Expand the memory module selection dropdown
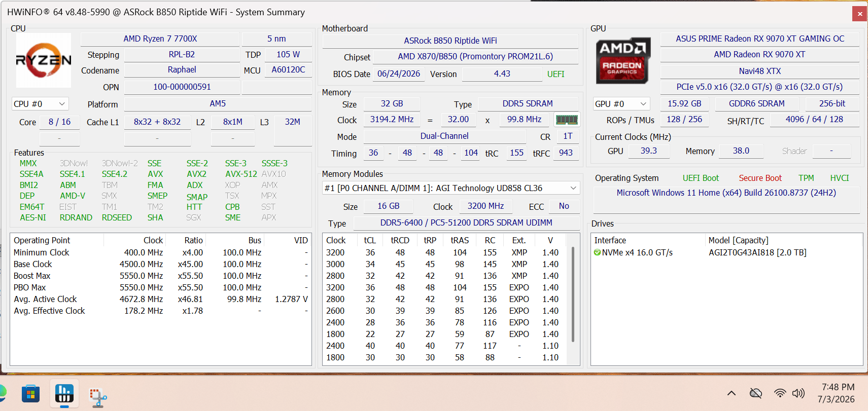 451,188
